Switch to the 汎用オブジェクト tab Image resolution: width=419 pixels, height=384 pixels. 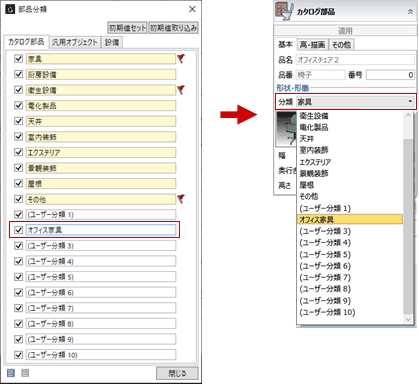point(75,42)
